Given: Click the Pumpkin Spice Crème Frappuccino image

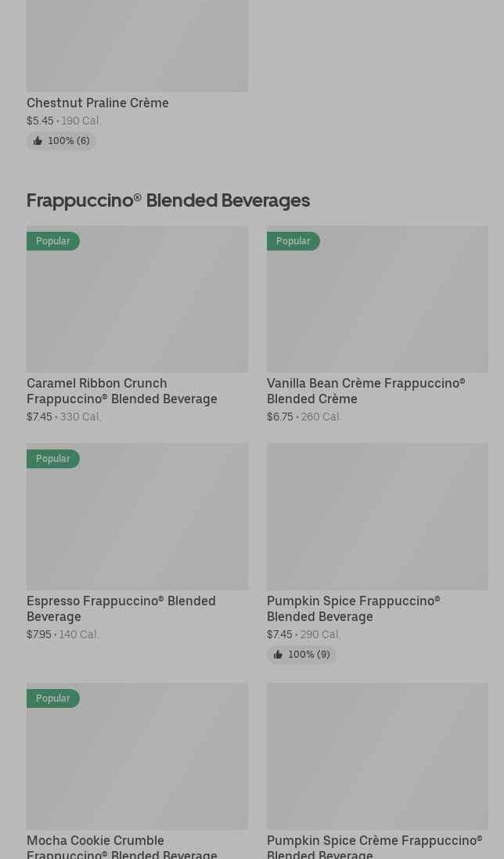Looking at the screenshot, I should tap(377, 756).
